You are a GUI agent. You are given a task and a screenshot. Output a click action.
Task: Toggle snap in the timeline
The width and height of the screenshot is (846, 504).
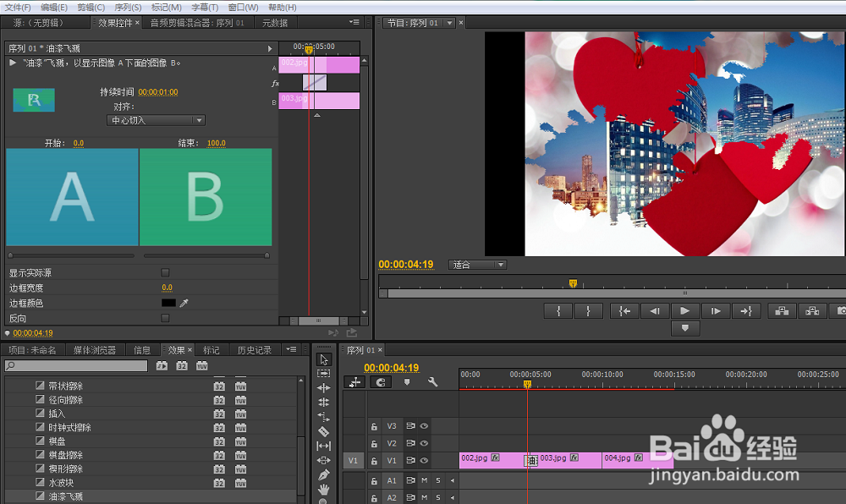[x=381, y=382]
